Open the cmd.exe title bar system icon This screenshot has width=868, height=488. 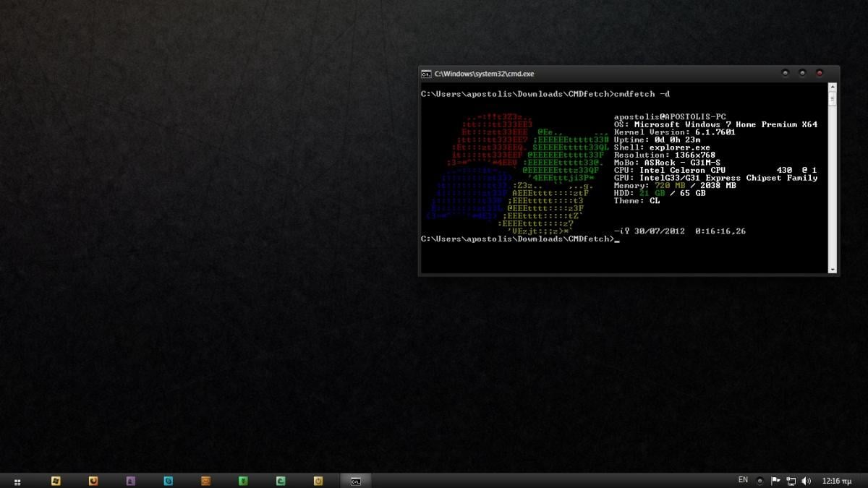coord(427,74)
